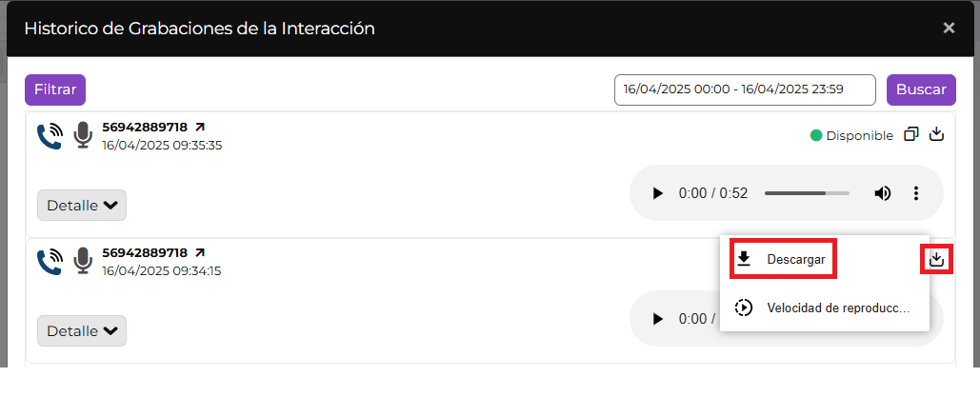Click the copy icon next to Disponible
This screenshot has height=417, width=980.
tap(911, 135)
